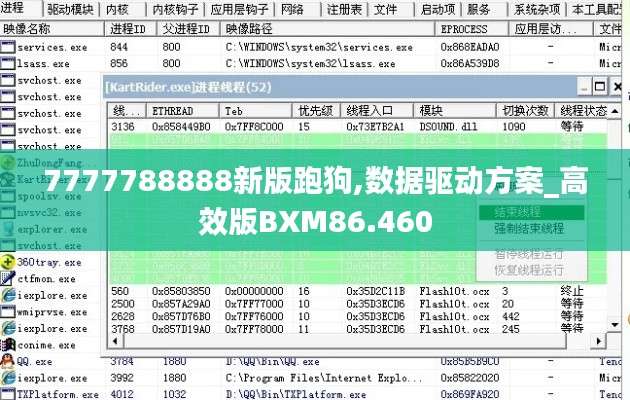
Task: Open the 应用层钩子 tab
Action: pyautogui.click(x=239, y=9)
